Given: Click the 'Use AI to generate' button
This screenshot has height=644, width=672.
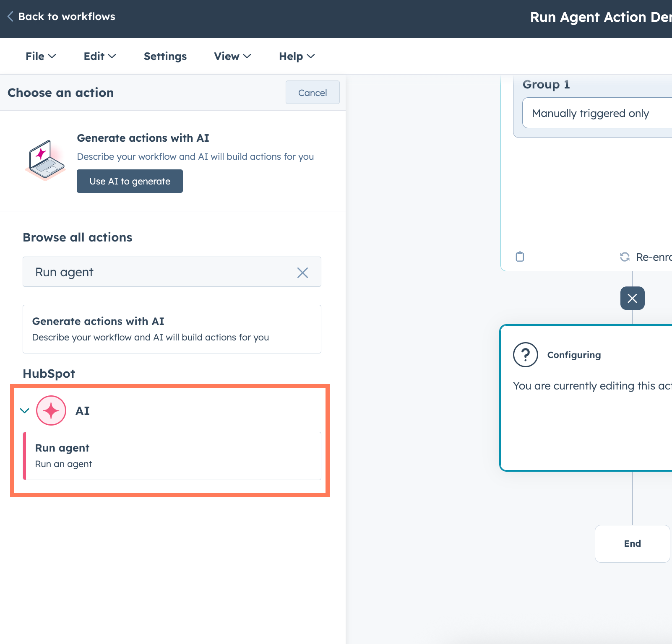Looking at the screenshot, I should click(130, 181).
